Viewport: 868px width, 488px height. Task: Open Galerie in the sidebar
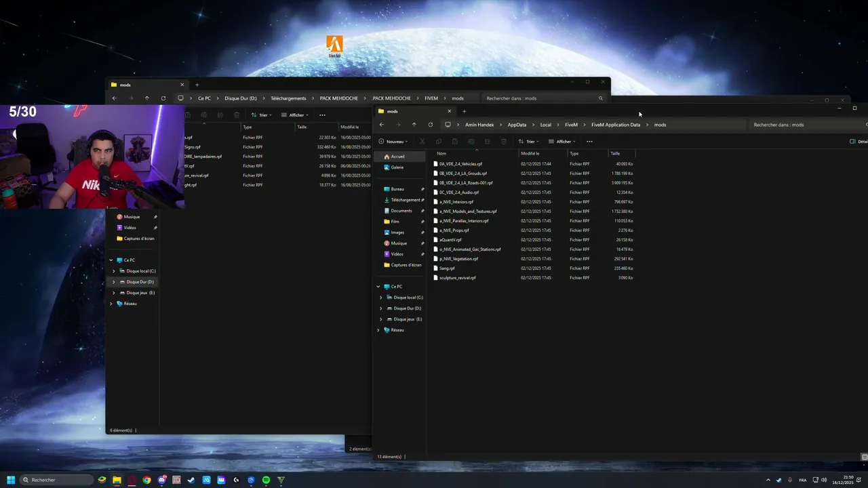397,167
